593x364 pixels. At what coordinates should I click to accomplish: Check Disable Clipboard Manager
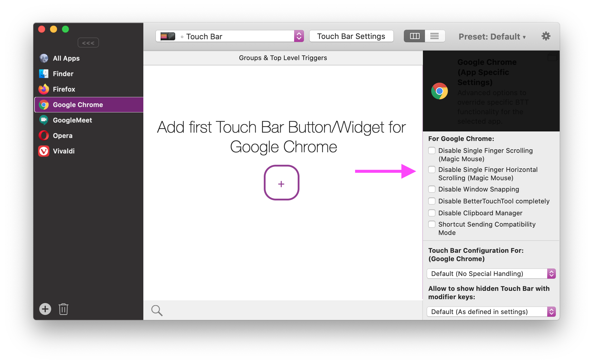(432, 213)
